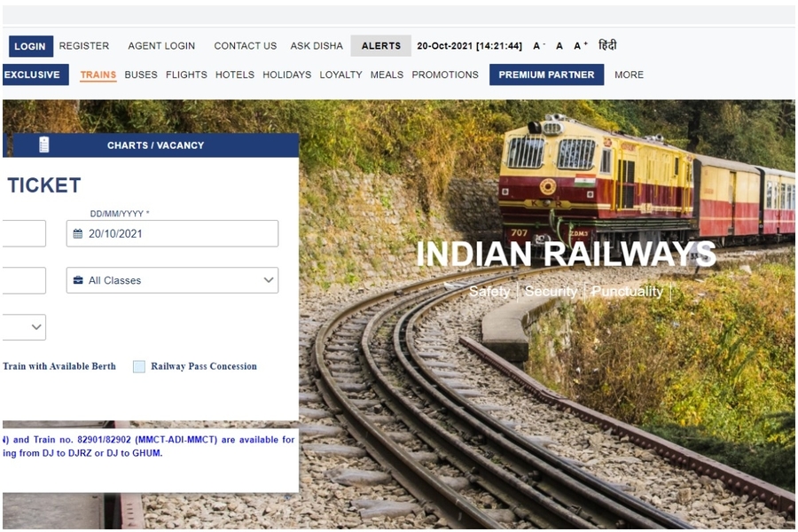Open the All Classes dropdown

pyautogui.click(x=171, y=280)
